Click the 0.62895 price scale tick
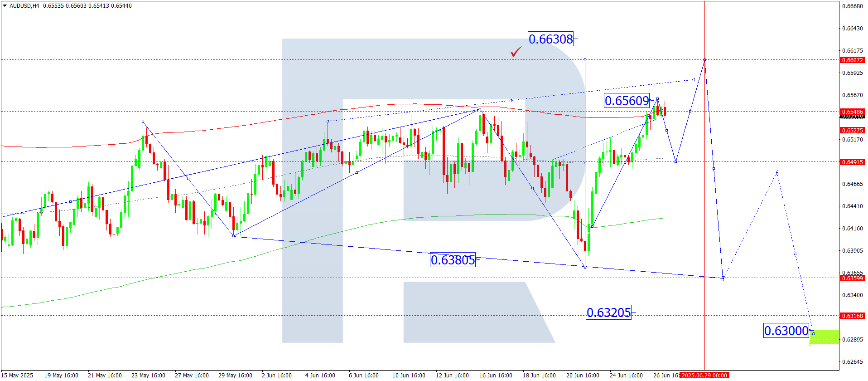The image size is (868, 381). [852, 339]
